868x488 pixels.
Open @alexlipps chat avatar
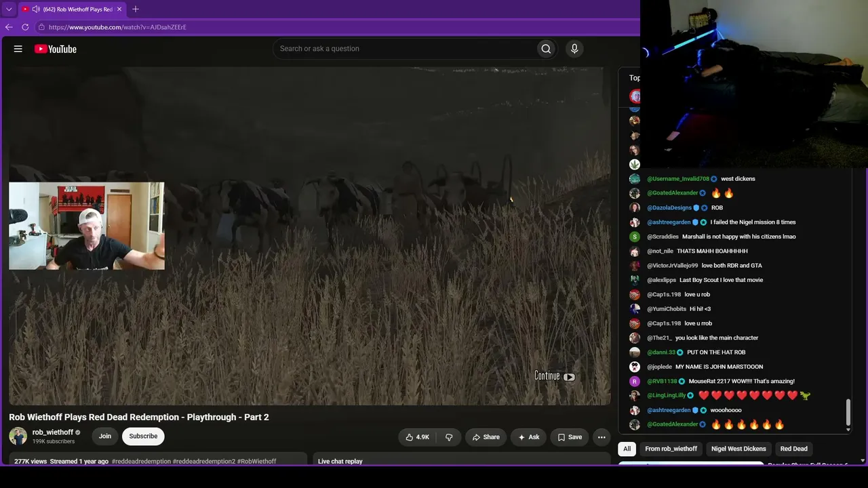point(635,280)
